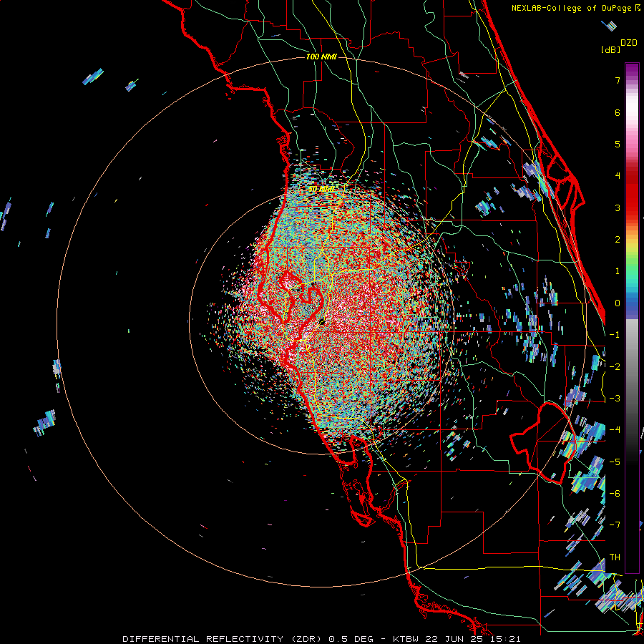Click the [dB] unit label

(610, 49)
